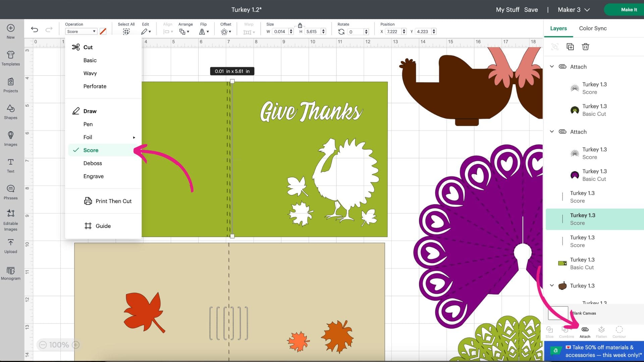The width and height of the screenshot is (644, 362).
Task: Collapse the first Attach group in Layers
Action: tap(552, 66)
